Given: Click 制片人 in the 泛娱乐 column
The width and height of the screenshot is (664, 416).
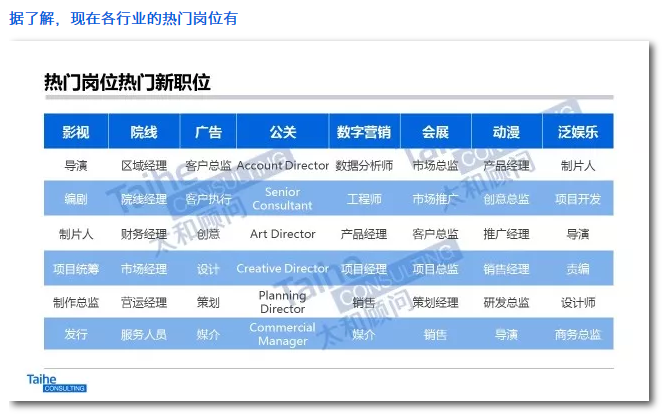Looking at the screenshot, I should pos(578,166).
